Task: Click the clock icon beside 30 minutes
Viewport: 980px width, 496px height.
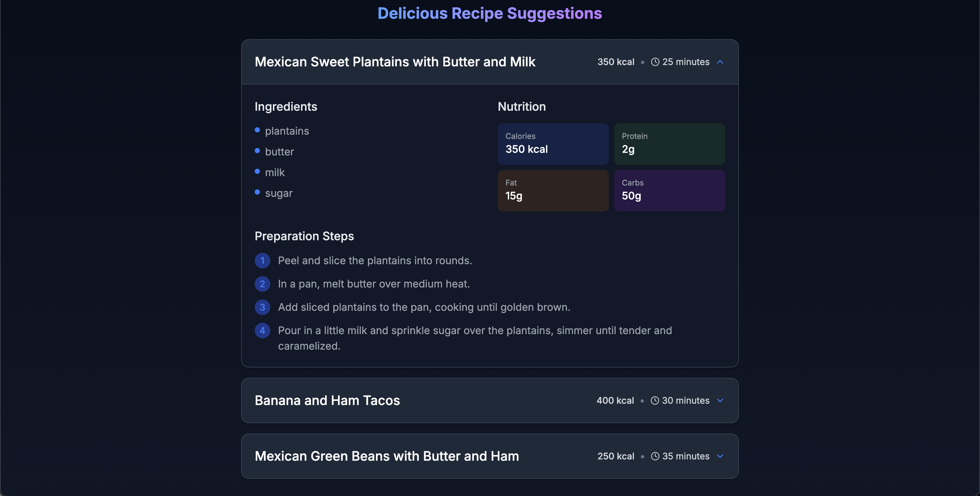Action: click(654, 400)
